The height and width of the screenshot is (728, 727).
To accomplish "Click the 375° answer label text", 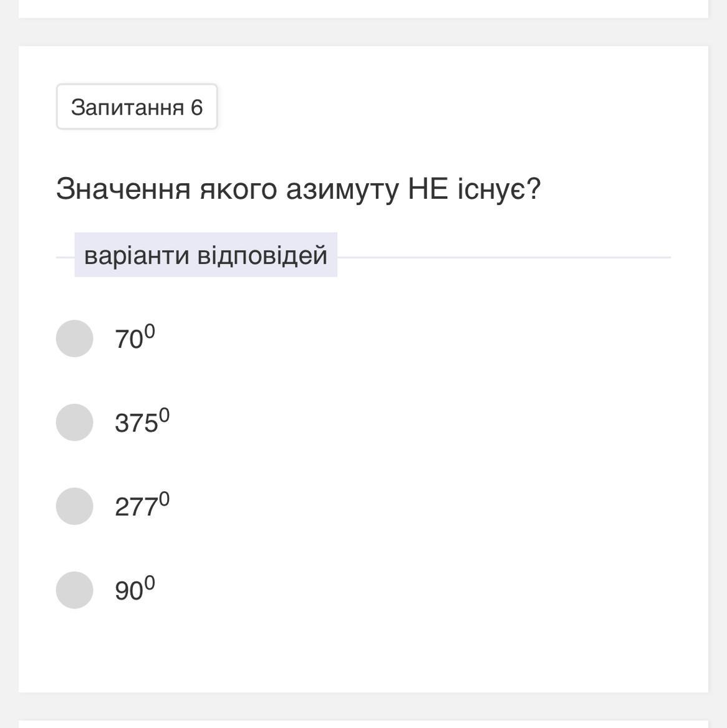I will (x=142, y=423).
